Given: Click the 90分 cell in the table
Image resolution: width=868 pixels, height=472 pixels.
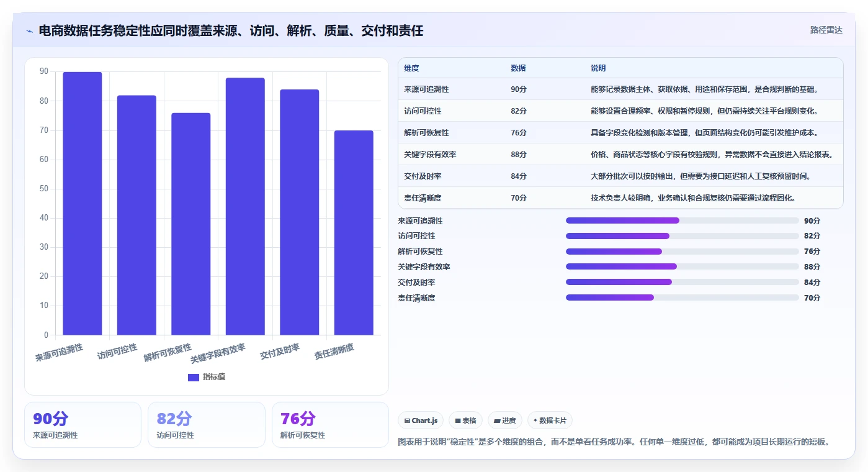Looking at the screenshot, I should [x=519, y=89].
